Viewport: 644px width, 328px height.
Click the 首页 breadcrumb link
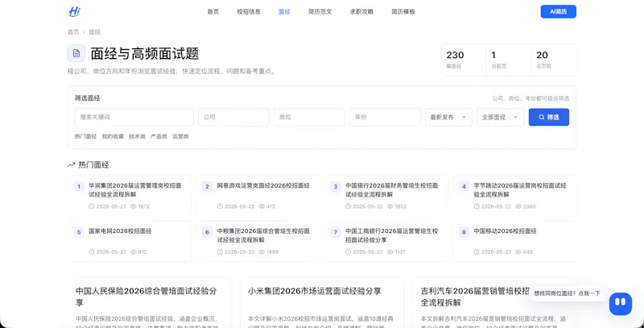click(x=73, y=32)
